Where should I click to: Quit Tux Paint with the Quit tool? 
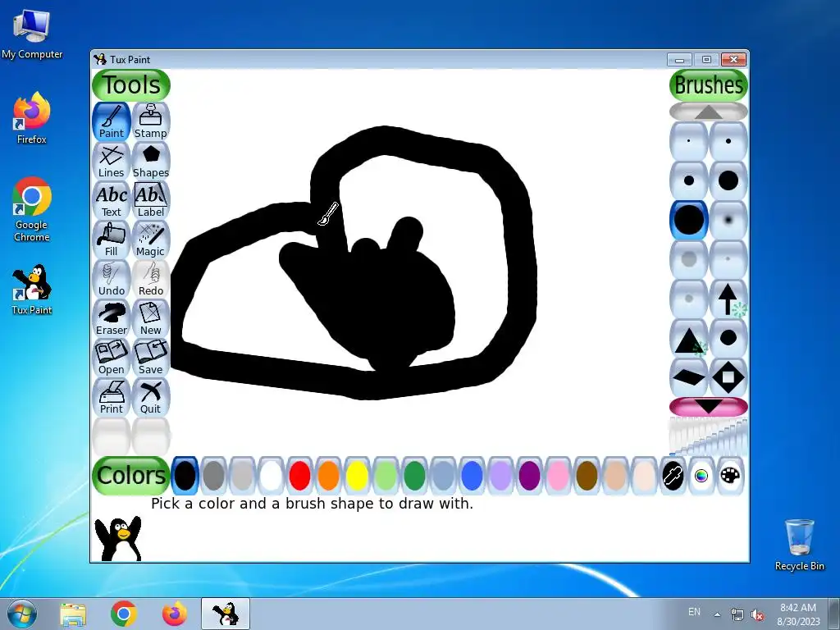(151, 397)
